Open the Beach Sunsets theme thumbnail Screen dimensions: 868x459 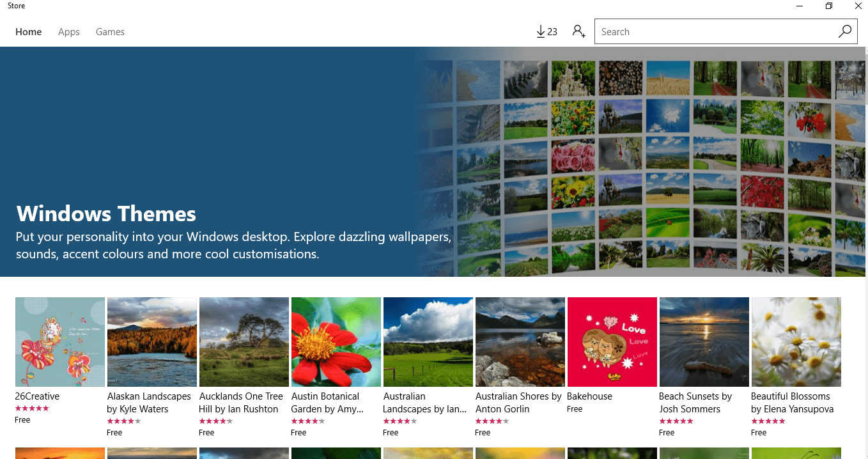(x=704, y=342)
